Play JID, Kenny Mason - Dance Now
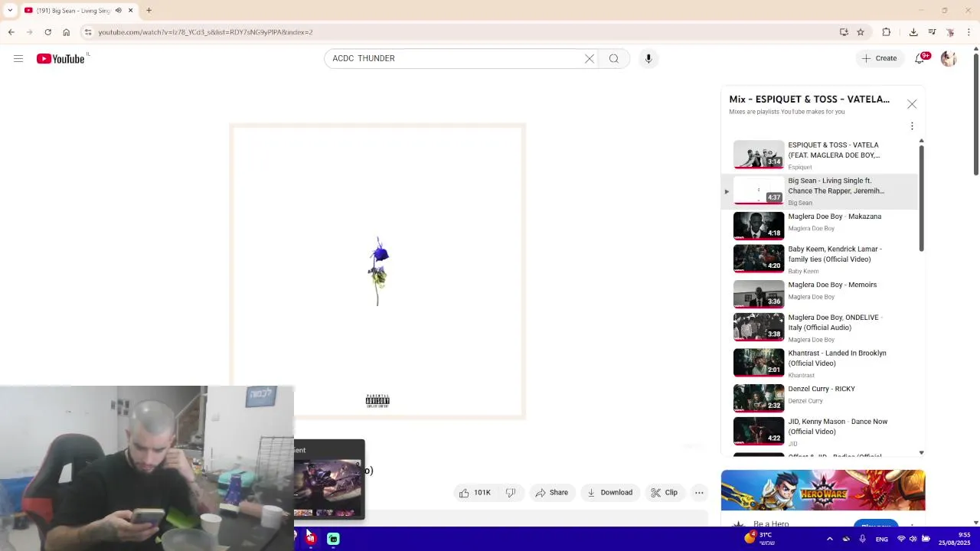The width and height of the screenshot is (980, 551). [819, 432]
